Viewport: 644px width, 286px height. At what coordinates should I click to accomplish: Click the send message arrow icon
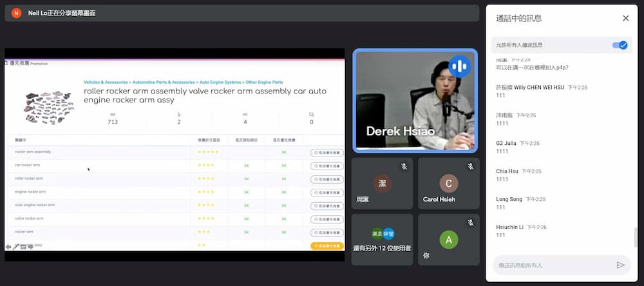coord(620,265)
